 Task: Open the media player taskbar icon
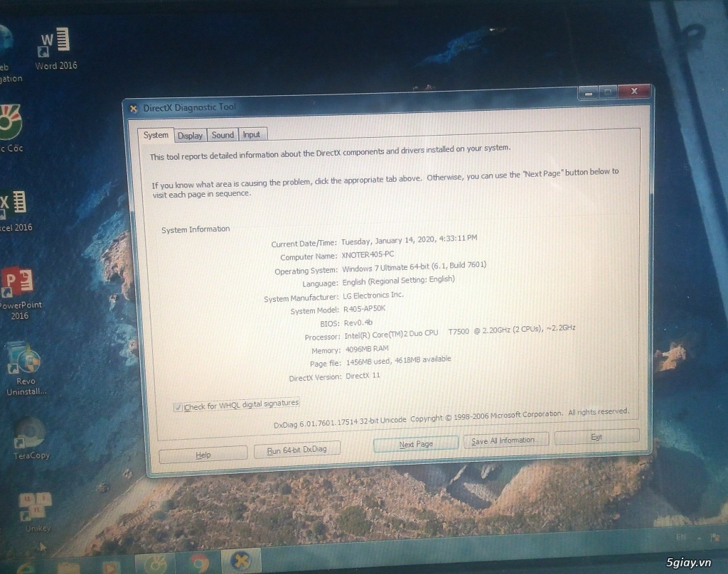[x=110, y=567]
